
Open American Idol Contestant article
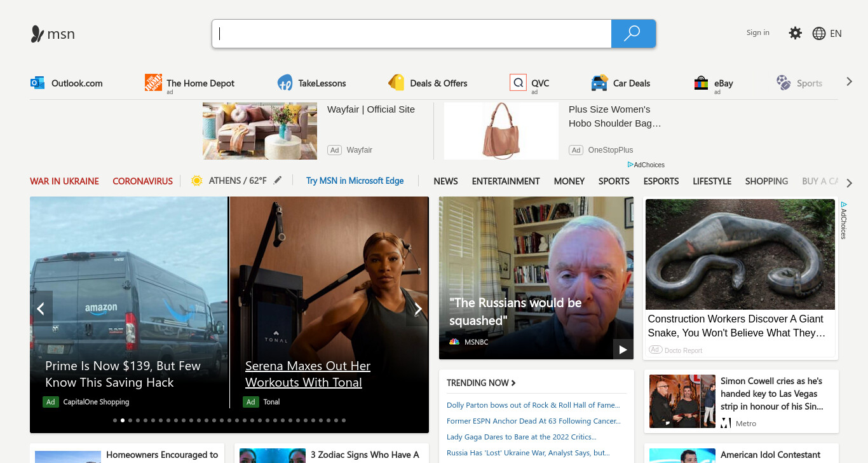click(x=771, y=455)
